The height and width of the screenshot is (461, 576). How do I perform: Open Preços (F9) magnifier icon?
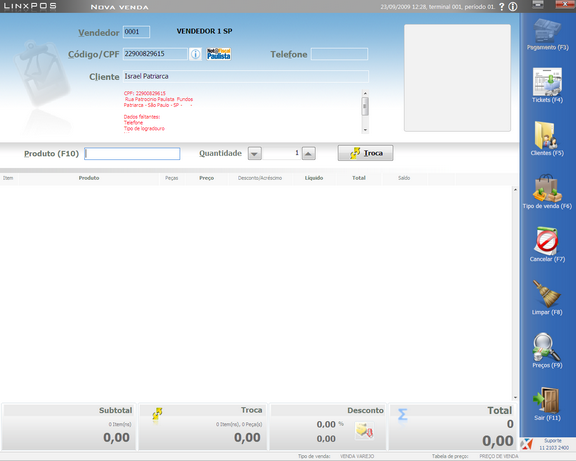tap(546, 347)
